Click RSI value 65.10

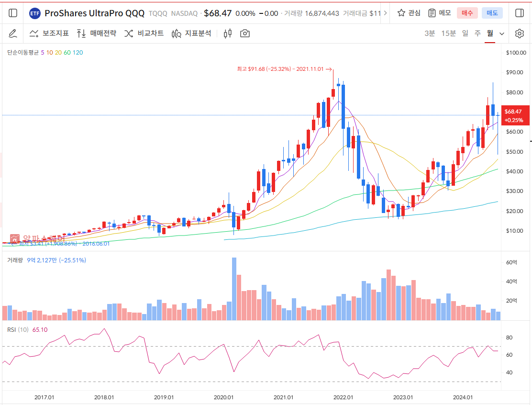click(40, 330)
